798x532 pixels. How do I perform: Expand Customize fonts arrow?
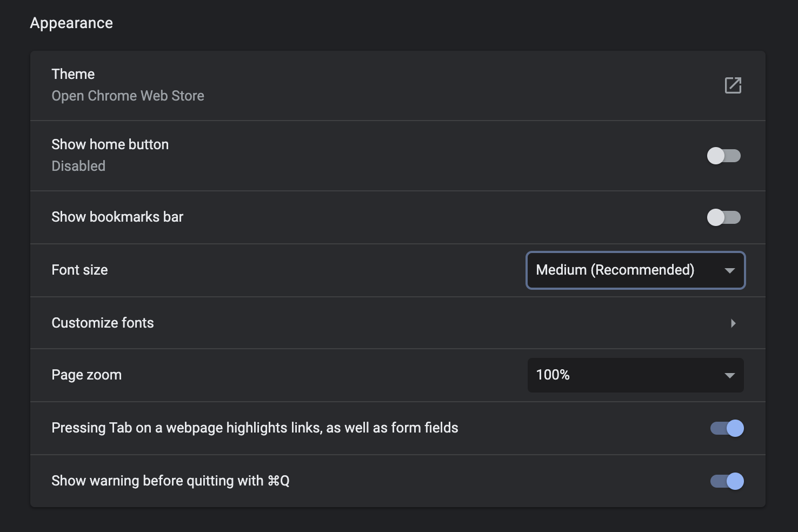coord(733,323)
